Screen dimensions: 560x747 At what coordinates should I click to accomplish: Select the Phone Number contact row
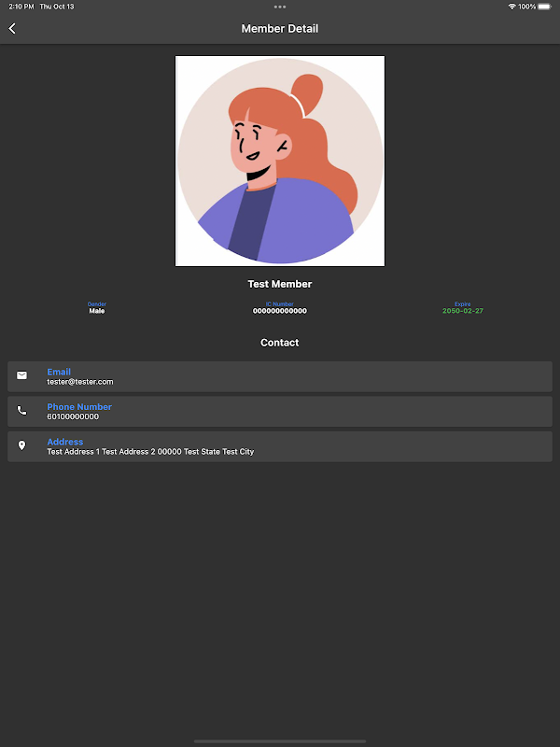280,412
